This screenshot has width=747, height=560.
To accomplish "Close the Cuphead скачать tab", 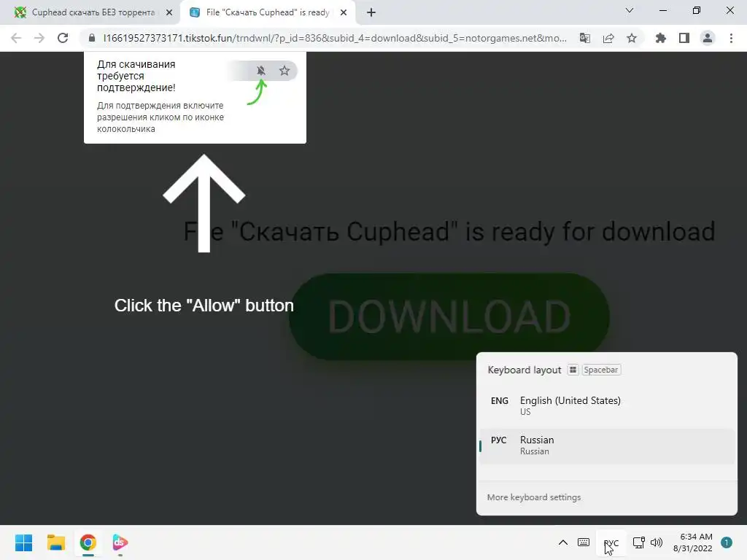I will 169,12.
